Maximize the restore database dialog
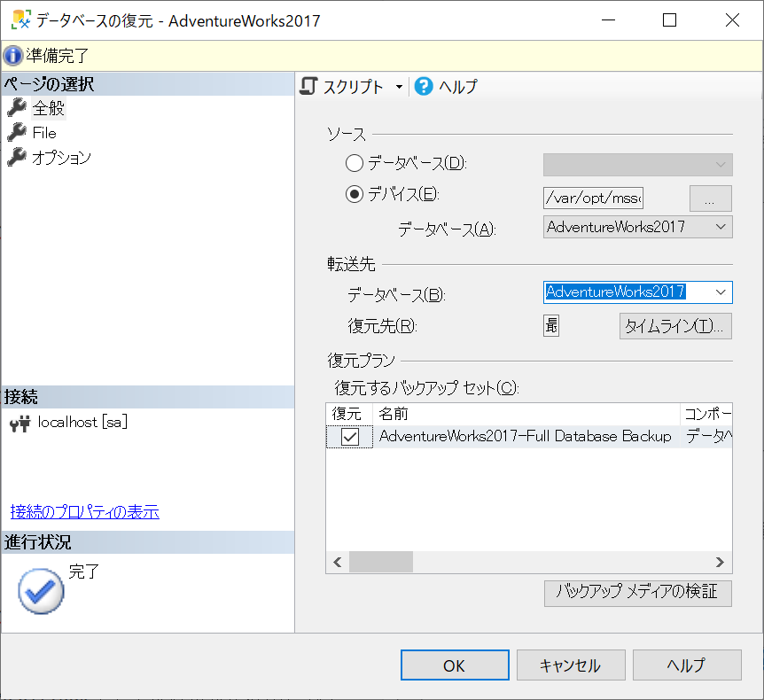This screenshot has height=700, width=764. pyautogui.click(x=669, y=20)
